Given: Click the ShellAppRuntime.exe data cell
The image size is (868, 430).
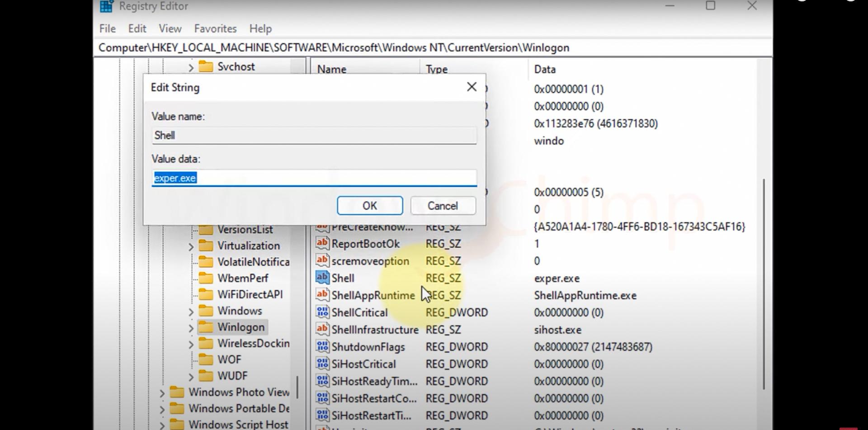Looking at the screenshot, I should coord(585,295).
